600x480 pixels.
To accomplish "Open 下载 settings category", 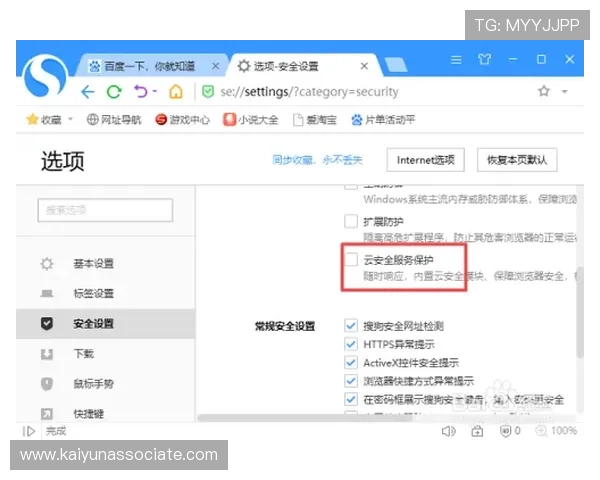I will [105, 354].
